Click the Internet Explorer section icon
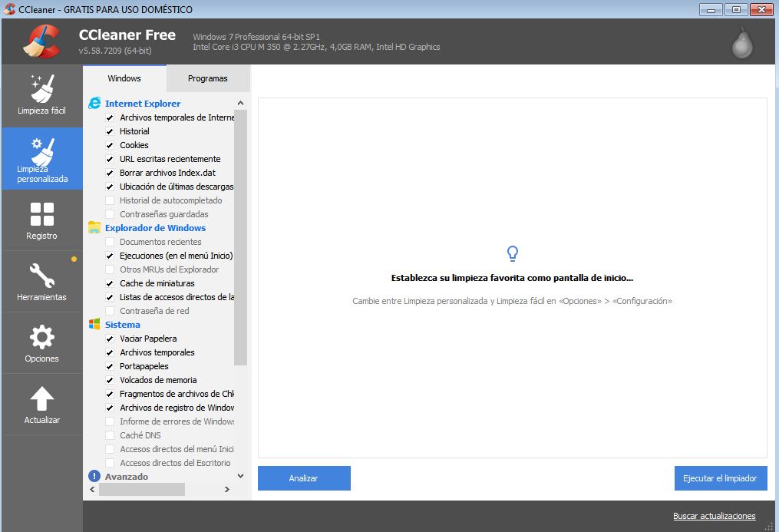Screen dimensions: 779x532 [94, 104]
